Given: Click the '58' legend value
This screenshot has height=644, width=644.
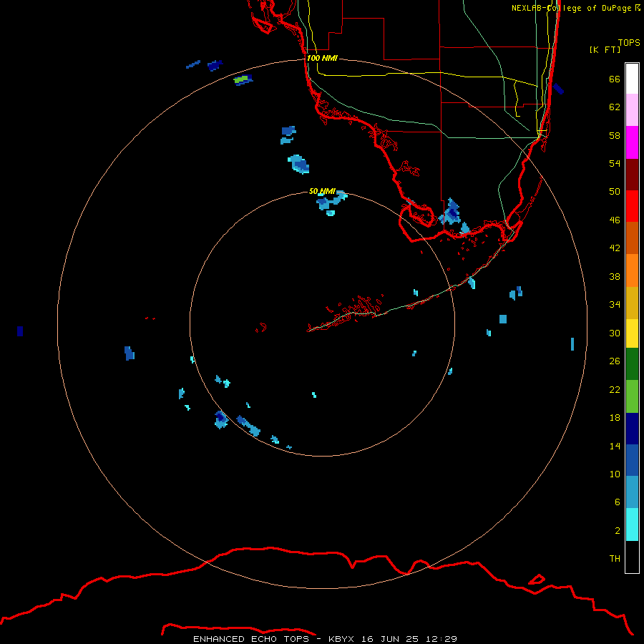Looking at the screenshot, I should (615, 135).
